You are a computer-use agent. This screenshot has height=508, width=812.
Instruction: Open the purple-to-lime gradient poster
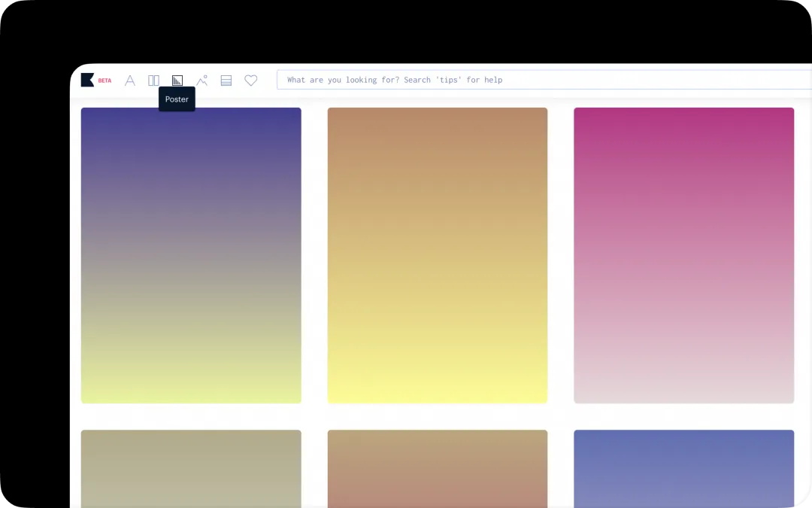191,255
